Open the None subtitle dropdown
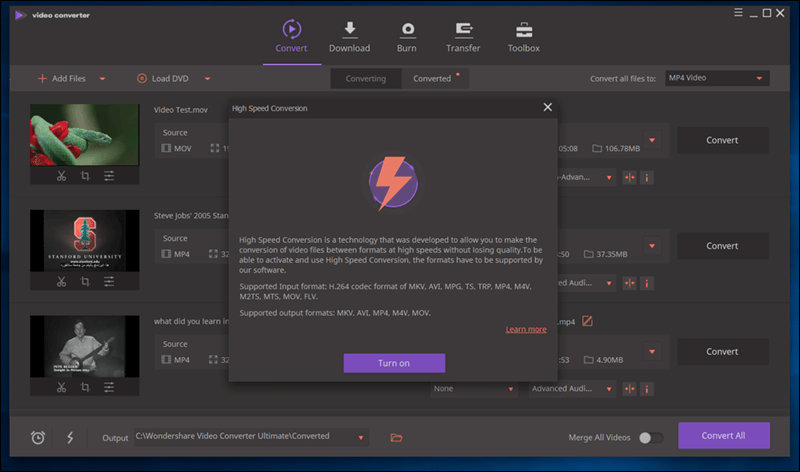The width and height of the screenshot is (800, 472). point(474,388)
